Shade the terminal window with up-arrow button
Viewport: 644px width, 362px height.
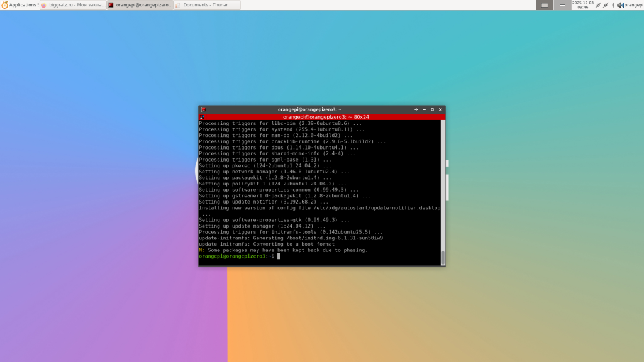point(416,109)
